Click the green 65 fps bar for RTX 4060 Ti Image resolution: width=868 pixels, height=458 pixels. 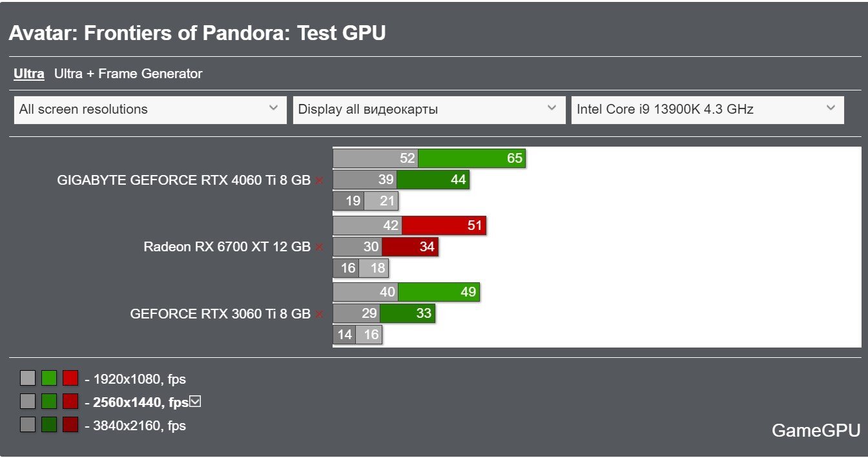point(471,158)
